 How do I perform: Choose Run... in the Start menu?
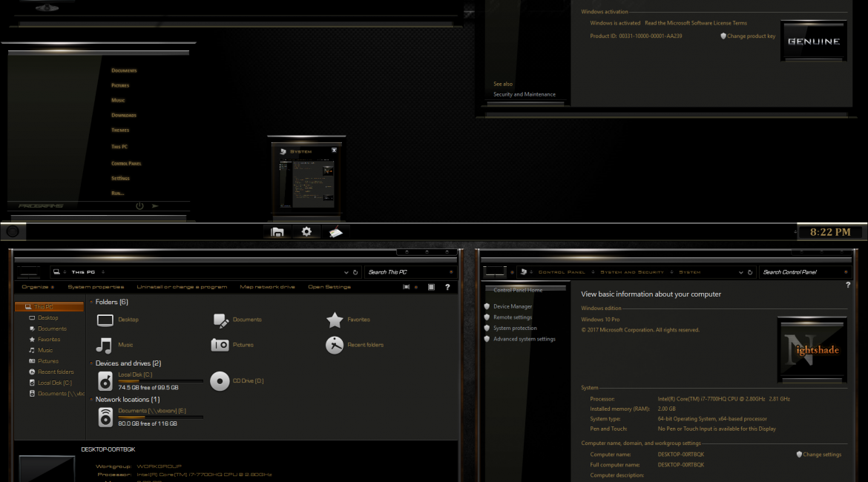tap(117, 194)
